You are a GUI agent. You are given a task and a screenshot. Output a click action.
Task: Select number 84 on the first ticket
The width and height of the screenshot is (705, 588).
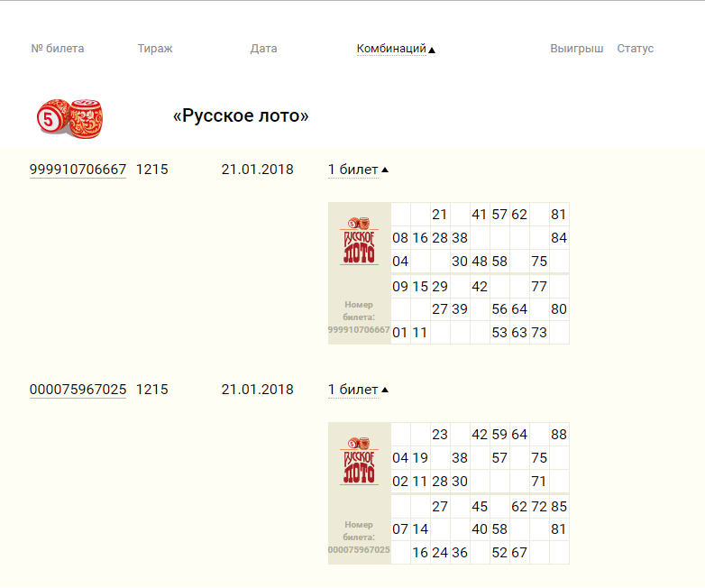pos(559,238)
